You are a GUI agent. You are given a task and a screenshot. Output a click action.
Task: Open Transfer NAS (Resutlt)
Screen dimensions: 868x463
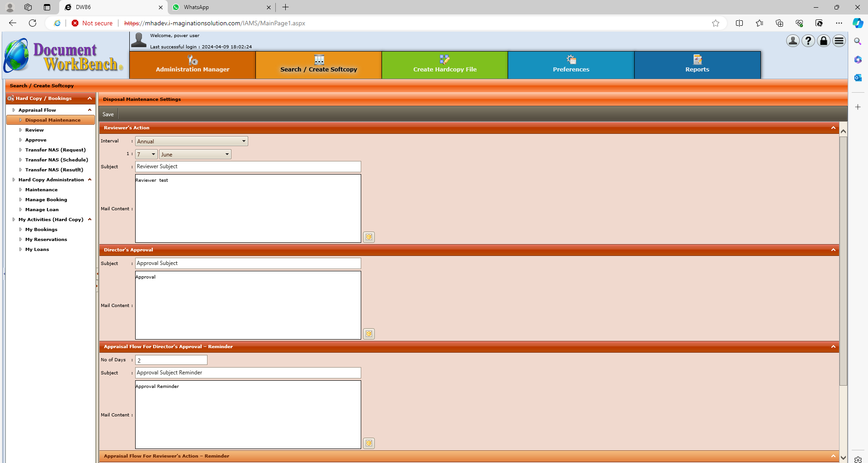[x=54, y=170]
